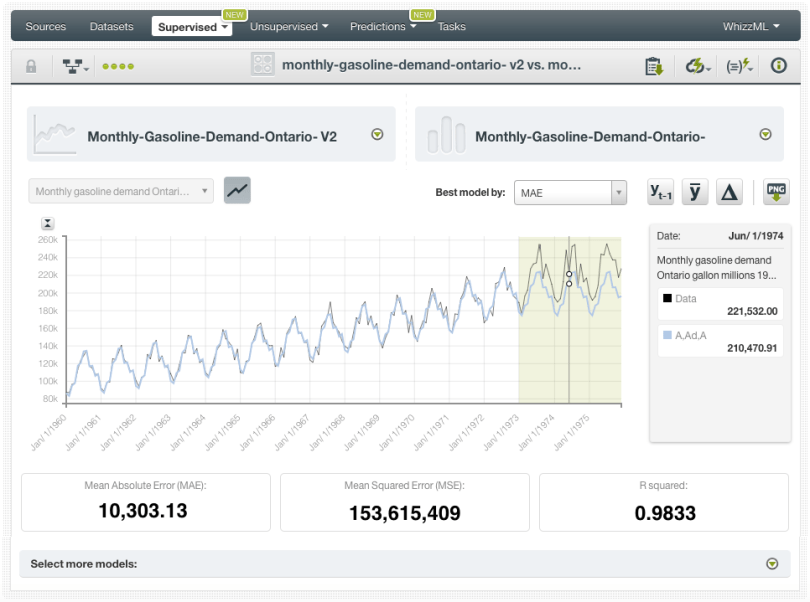Expand the Monthly-Gasoline-Demand-Ontario- V2 time series panel
Image resolution: width=810 pixels, height=602 pixels.
(x=377, y=135)
